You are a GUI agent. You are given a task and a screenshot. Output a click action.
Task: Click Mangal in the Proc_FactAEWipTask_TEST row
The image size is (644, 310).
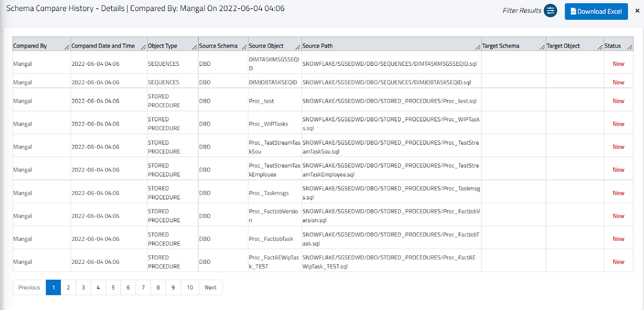[x=23, y=262]
